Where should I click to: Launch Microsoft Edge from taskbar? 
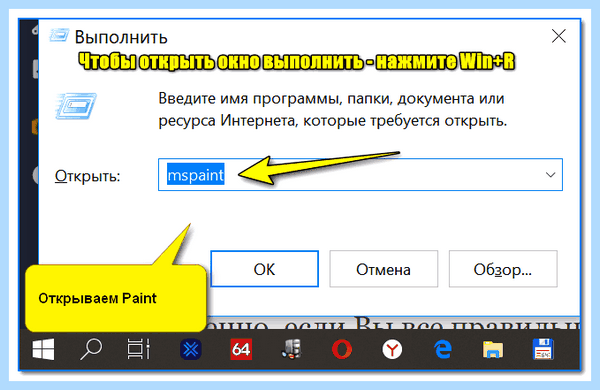click(443, 349)
